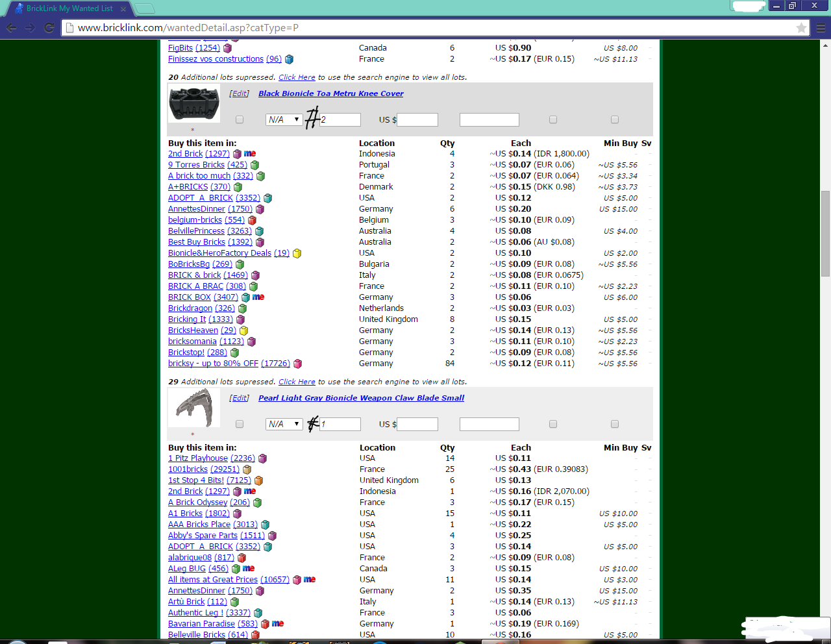Image resolution: width=831 pixels, height=644 pixels.
Task: Click the US $ price field for Knee Cover
Action: (x=417, y=119)
